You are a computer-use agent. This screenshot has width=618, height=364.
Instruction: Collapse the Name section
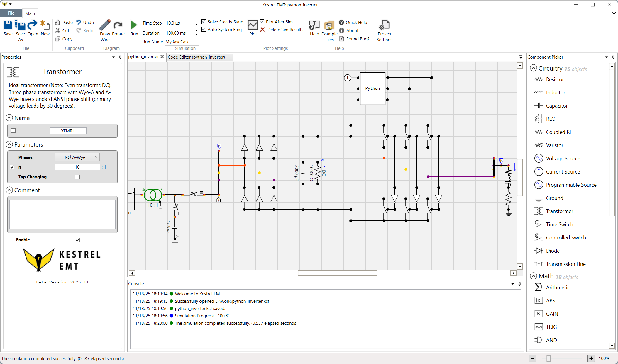point(9,118)
